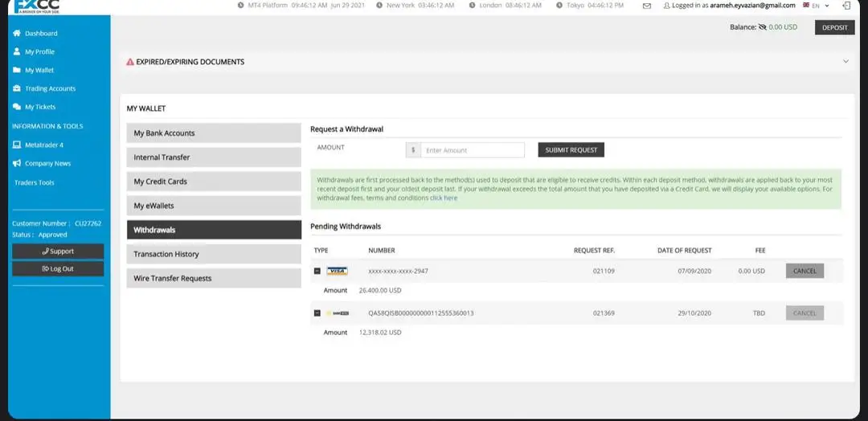Click the London time clock icon
The width and height of the screenshot is (868, 421).
point(472,6)
